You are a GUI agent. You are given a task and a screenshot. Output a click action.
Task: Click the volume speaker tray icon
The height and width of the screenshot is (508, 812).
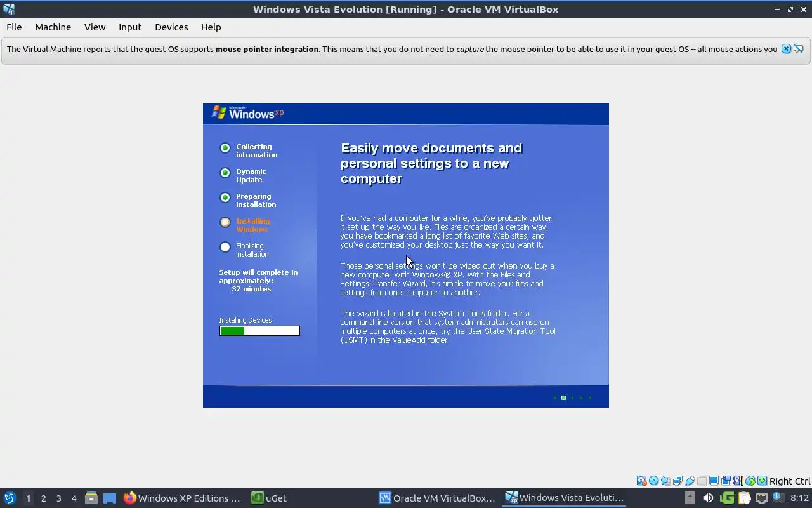(x=708, y=498)
